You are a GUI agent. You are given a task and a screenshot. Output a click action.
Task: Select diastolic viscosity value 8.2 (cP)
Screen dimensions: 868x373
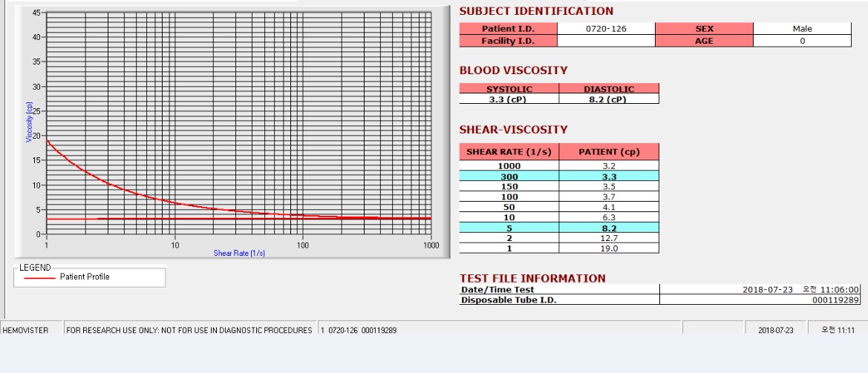click(x=609, y=99)
